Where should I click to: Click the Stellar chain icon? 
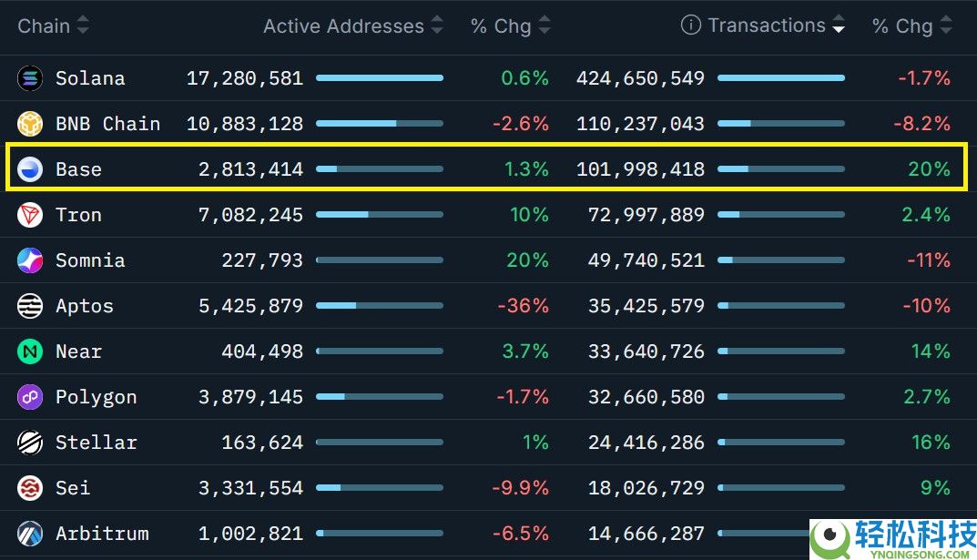(30, 443)
